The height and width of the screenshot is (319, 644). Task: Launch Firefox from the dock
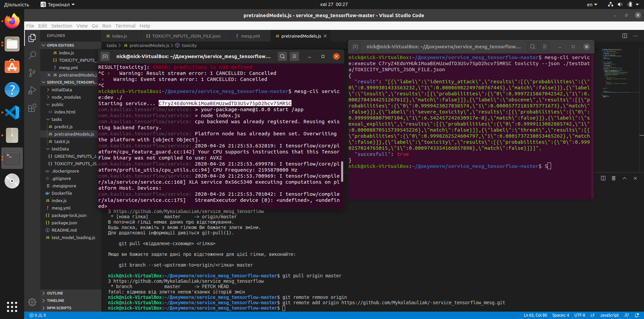pos(12,21)
